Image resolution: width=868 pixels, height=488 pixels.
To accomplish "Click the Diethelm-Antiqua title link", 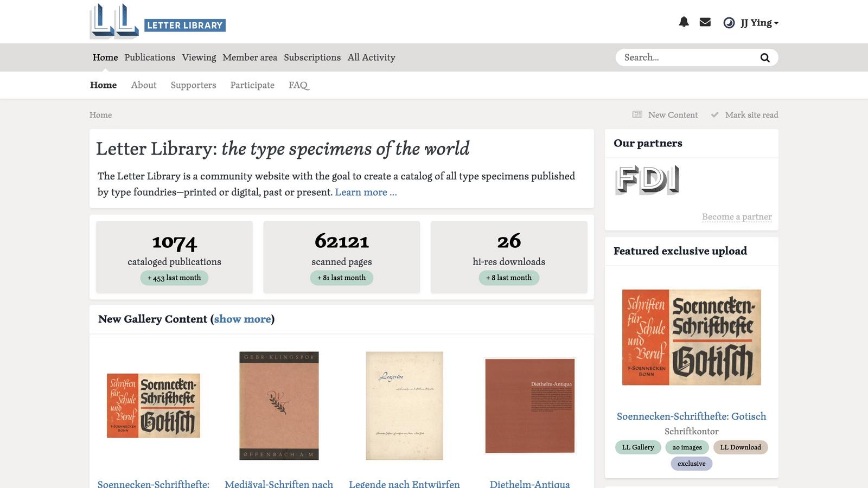I will point(529,484).
